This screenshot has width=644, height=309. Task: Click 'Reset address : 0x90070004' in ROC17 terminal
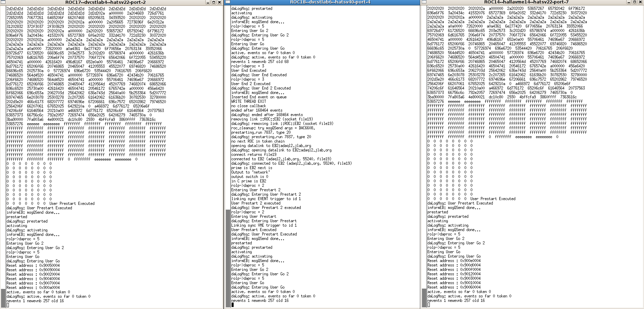click(33, 283)
